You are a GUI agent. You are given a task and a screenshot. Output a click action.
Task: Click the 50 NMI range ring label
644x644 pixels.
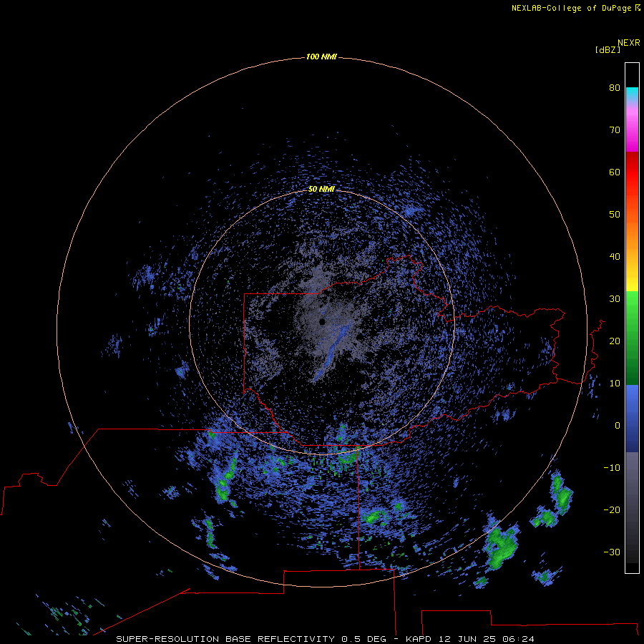tap(321, 189)
